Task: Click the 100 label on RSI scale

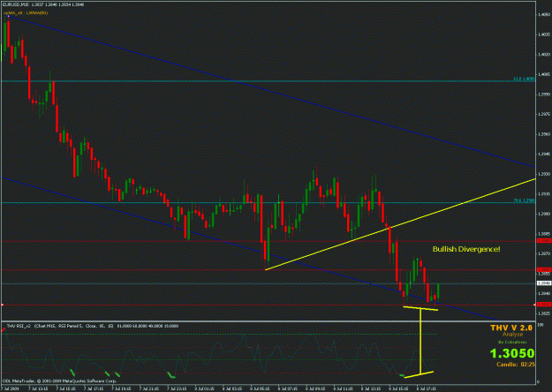Action: [x=541, y=324]
